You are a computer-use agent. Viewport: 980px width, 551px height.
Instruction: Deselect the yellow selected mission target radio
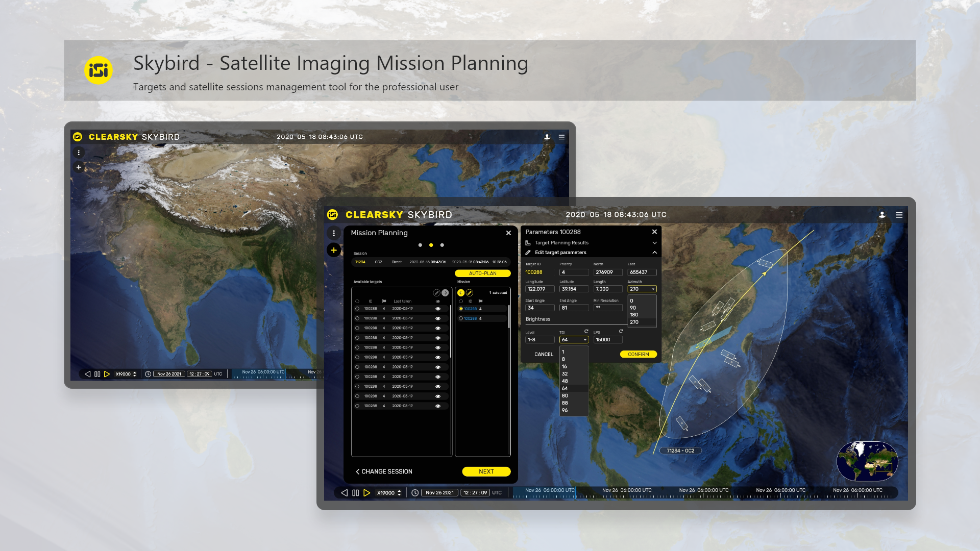point(461,309)
